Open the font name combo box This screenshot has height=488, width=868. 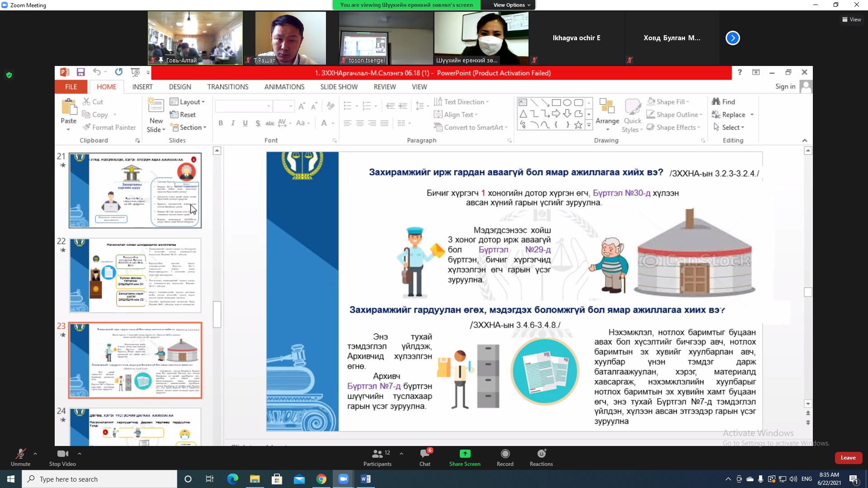click(x=244, y=106)
